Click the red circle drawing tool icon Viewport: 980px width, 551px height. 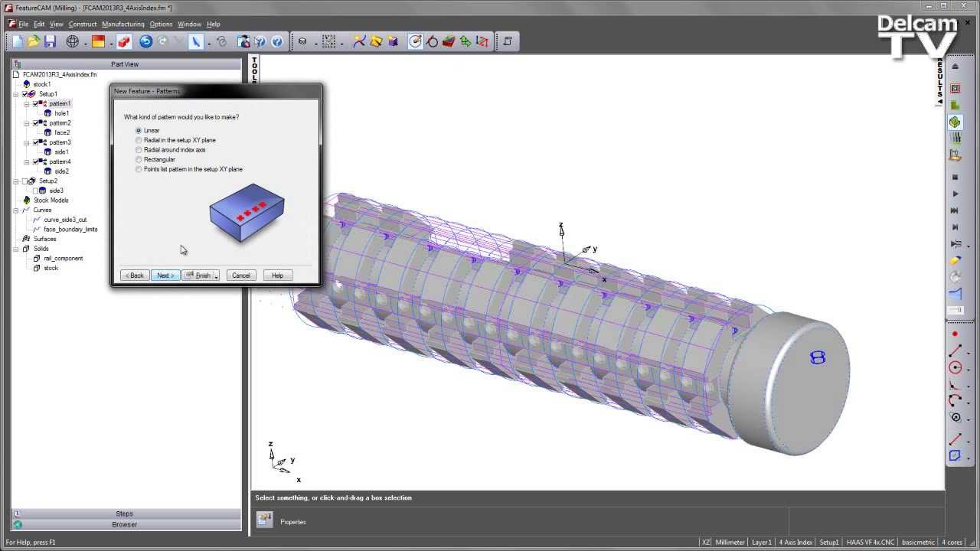pyautogui.click(x=955, y=367)
